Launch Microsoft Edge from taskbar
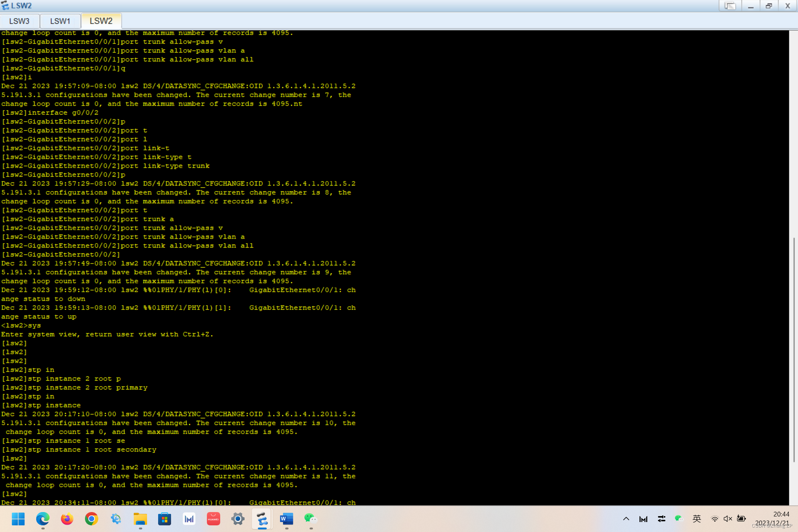 click(x=42, y=519)
